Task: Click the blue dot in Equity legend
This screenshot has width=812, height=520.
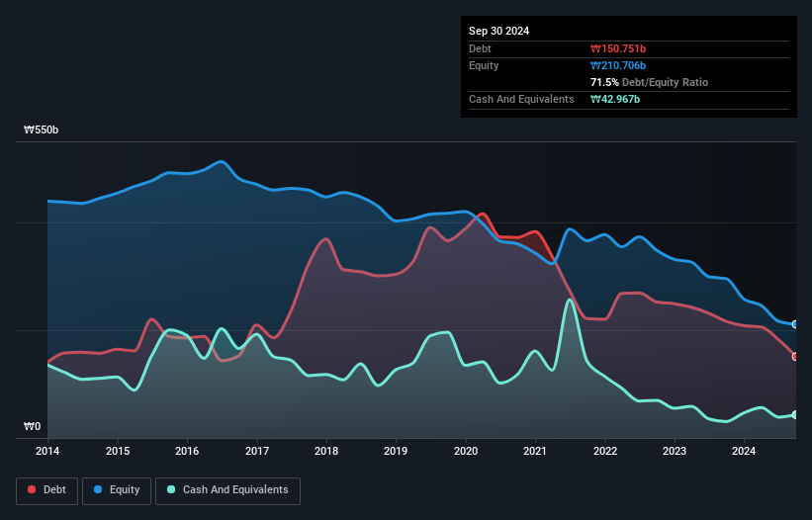Action: (x=98, y=489)
